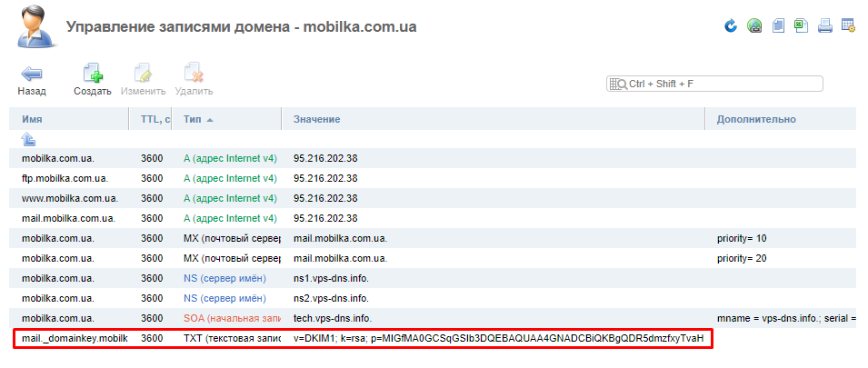Select the mail.mobilka.com.ua. name cell

pyautogui.click(x=69, y=218)
